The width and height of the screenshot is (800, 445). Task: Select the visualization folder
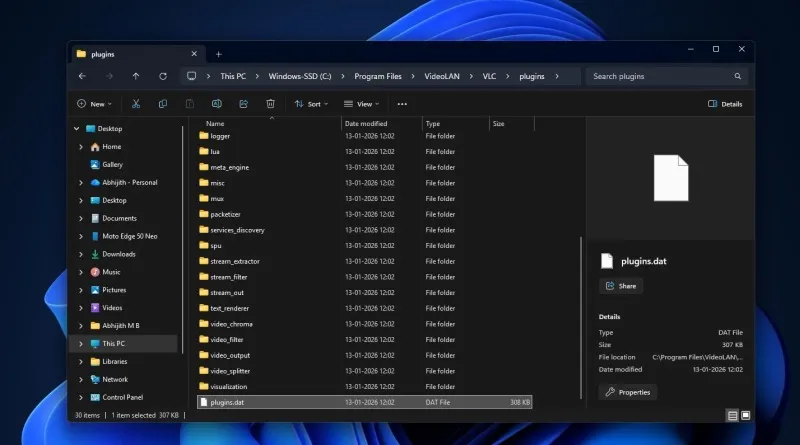(365, 387)
